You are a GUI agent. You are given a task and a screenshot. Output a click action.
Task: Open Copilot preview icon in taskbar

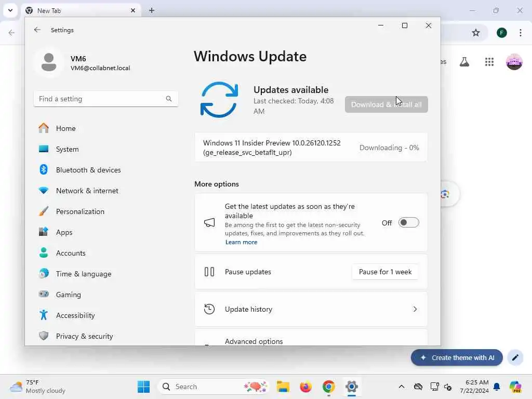click(x=515, y=387)
